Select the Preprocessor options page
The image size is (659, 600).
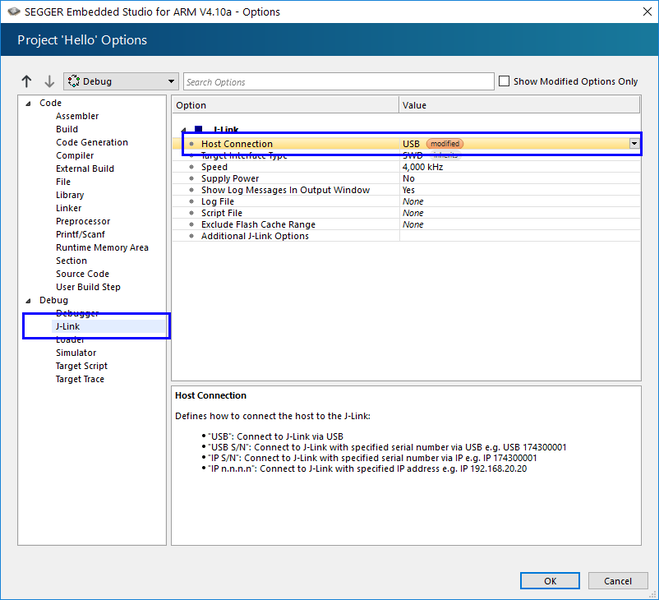tap(83, 221)
